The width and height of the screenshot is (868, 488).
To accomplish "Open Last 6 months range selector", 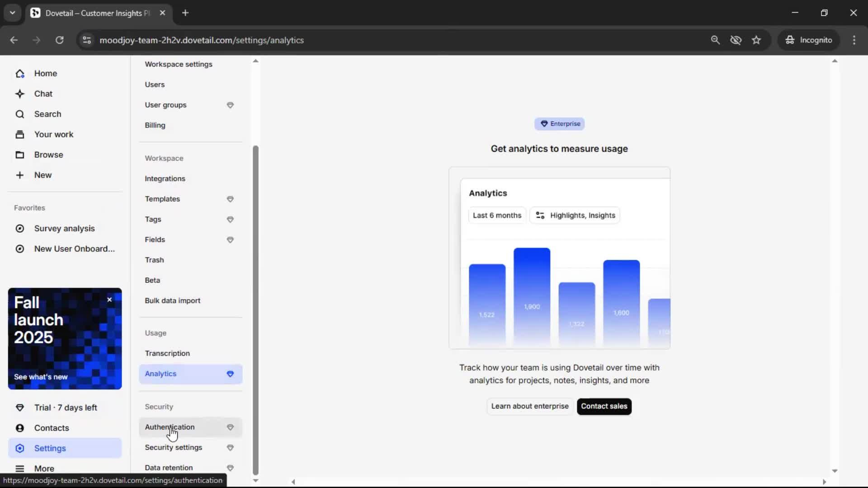I will coord(497,216).
